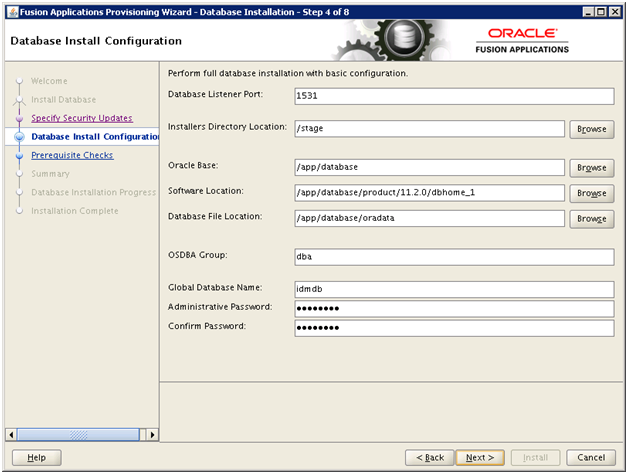Click the left scroll arrow of sidebar
628x474 pixels.
point(11,435)
